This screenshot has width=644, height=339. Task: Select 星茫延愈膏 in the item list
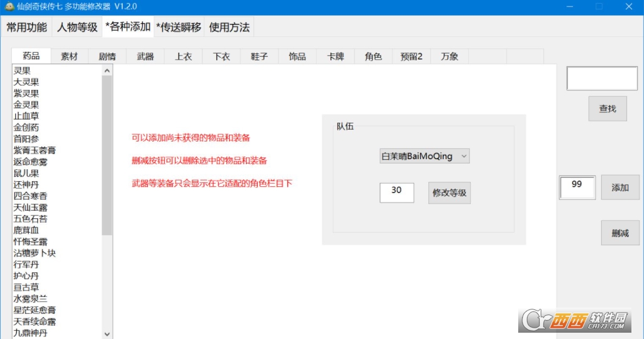click(x=35, y=310)
